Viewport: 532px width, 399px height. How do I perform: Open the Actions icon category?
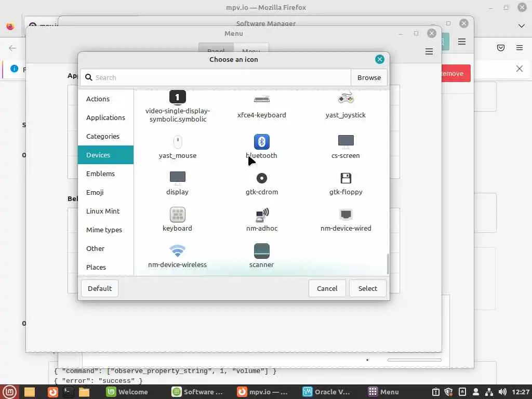point(105,99)
